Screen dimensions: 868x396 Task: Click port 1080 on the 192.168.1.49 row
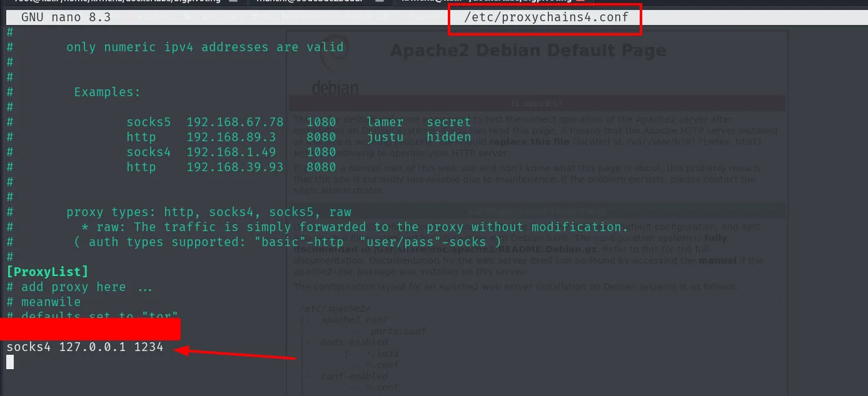point(321,152)
